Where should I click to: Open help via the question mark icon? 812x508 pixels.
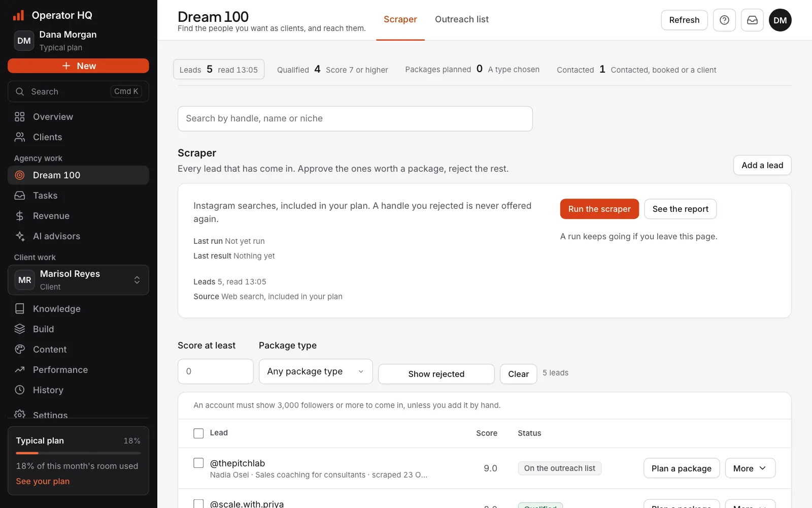pos(724,20)
